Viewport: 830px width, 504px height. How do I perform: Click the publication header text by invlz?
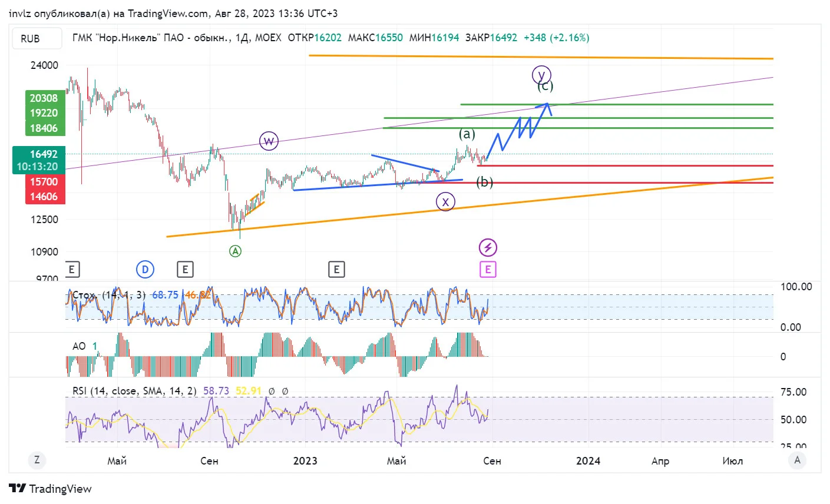pos(173,14)
